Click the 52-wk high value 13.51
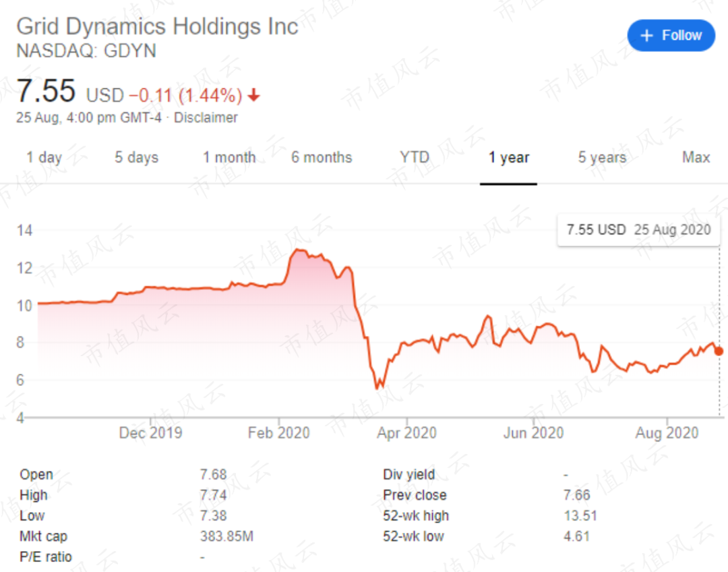Viewport: 728px width, 572px height. tap(580, 516)
